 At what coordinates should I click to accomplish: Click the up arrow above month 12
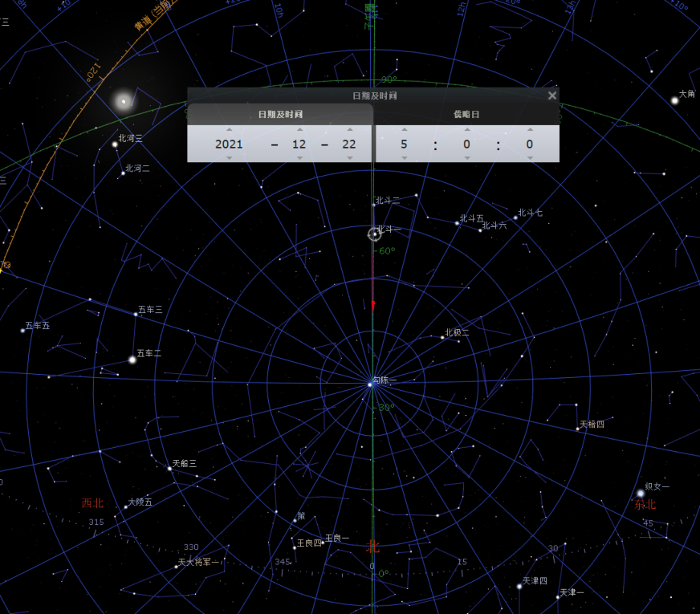299,129
